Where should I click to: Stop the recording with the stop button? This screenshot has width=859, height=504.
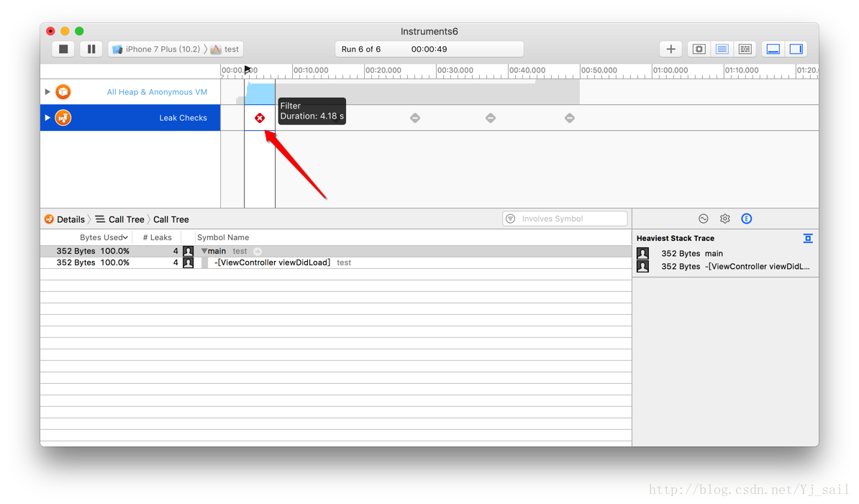[63, 50]
